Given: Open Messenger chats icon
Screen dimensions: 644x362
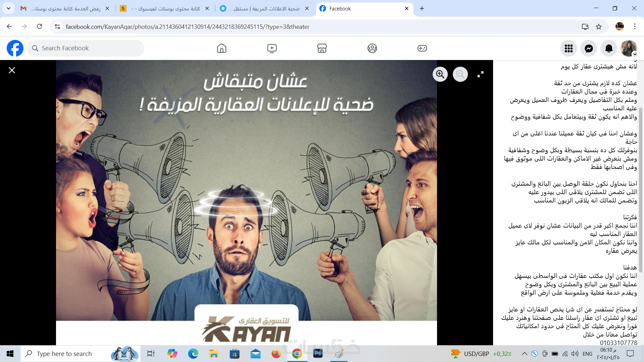Looking at the screenshot, I should (589, 49).
